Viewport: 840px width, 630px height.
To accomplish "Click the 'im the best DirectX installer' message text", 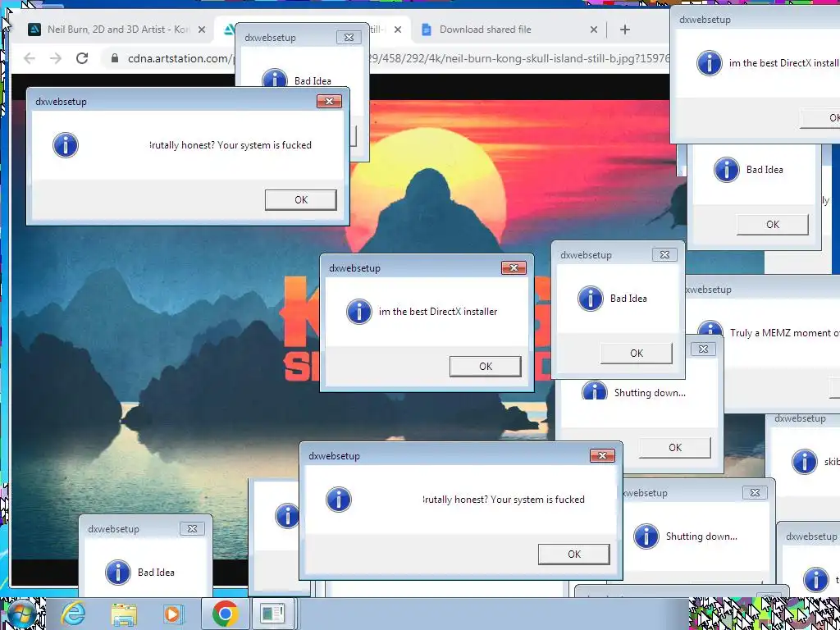I will coord(438,311).
